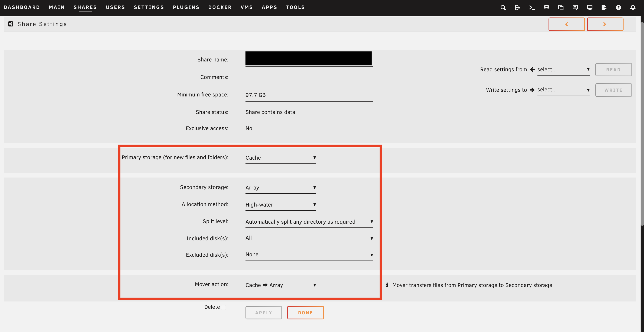
Task: Open the Docker page
Action: click(220, 7)
